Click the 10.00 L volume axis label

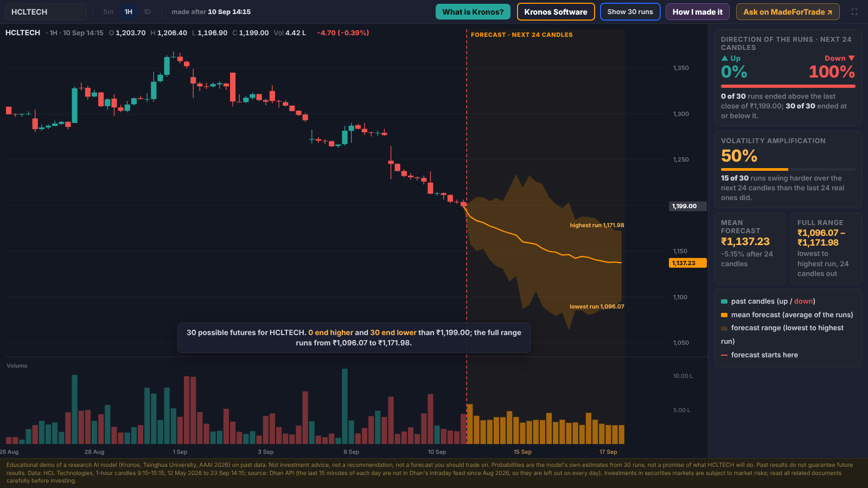(x=683, y=376)
